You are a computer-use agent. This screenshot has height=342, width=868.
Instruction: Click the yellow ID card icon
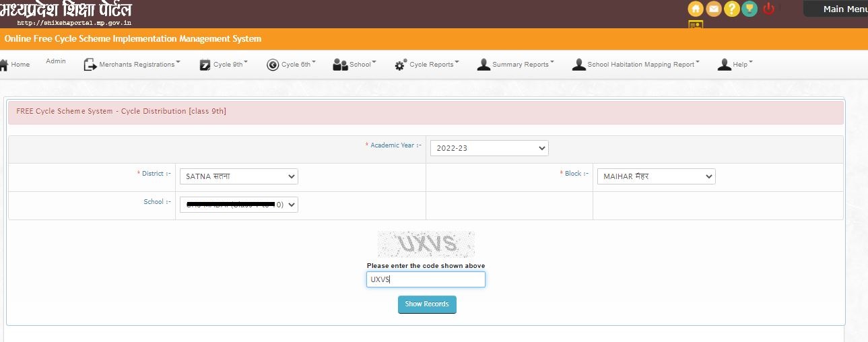click(x=696, y=26)
